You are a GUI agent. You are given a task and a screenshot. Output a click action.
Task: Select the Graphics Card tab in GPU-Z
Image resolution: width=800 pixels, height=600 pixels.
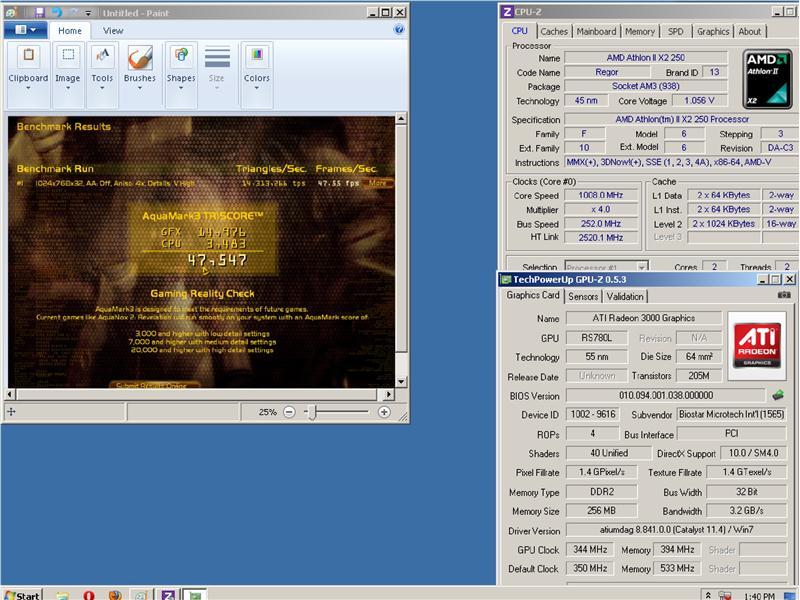(x=533, y=295)
